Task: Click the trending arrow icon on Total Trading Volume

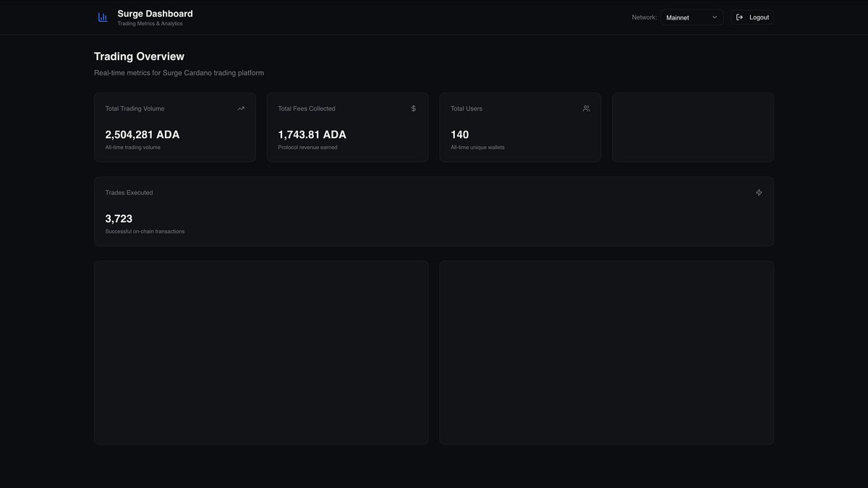Action: click(241, 108)
